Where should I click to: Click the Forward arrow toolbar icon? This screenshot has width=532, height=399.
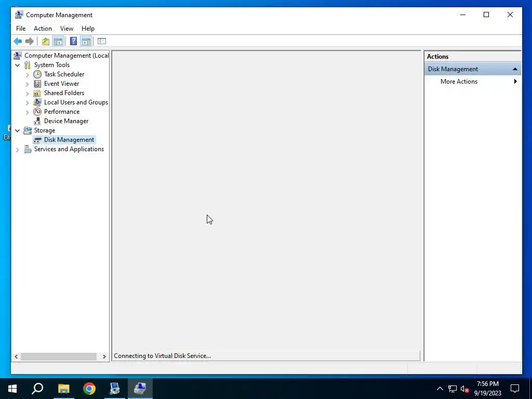coord(30,42)
